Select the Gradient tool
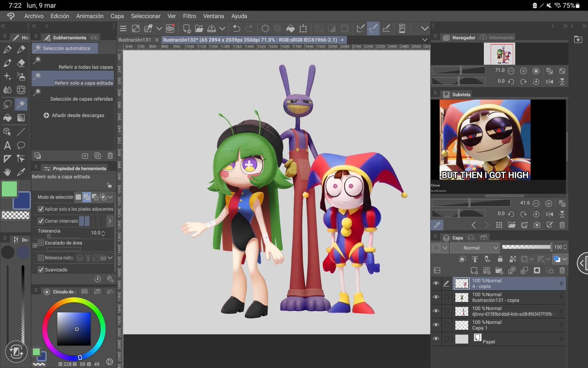Viewport: 588px width, 368px height. [x=21, y=118]
